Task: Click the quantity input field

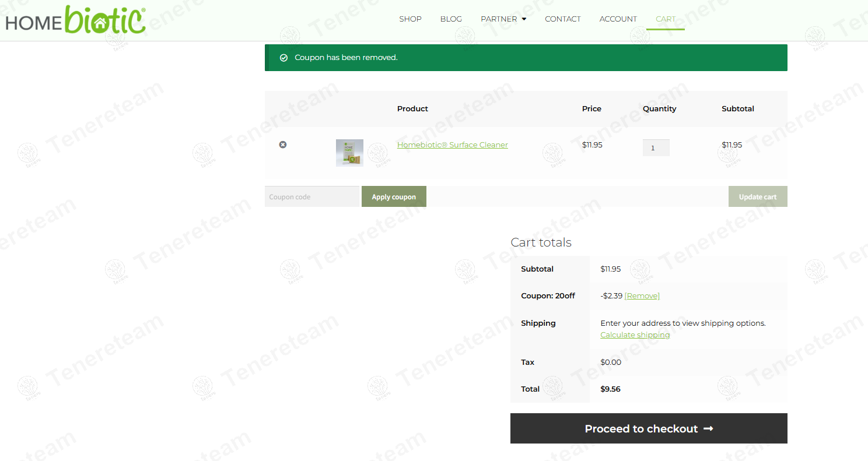Action: [x=656, y=147]
